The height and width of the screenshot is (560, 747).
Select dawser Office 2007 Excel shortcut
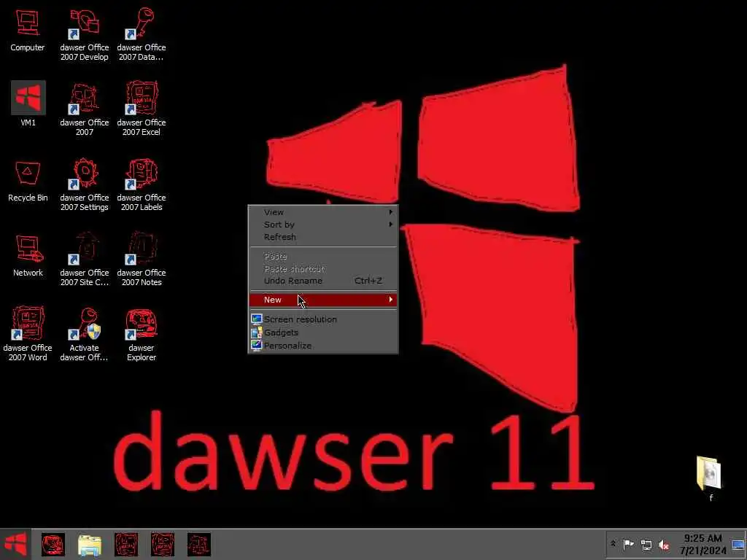point(142,109)
